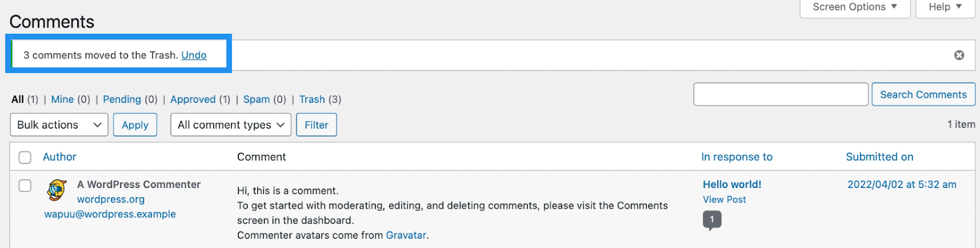Click the Apply button for bulk actions
This screenshot has width=980, height=248.
tap(135, 125)
